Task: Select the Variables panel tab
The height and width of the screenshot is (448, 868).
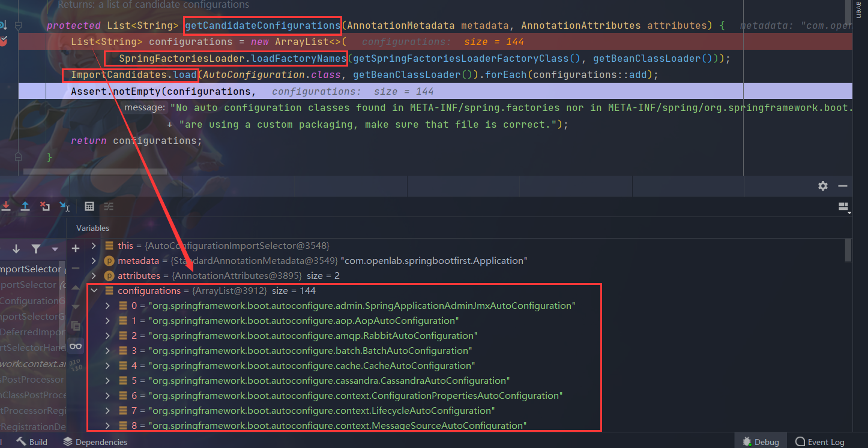Action: [x=92, y=228]
